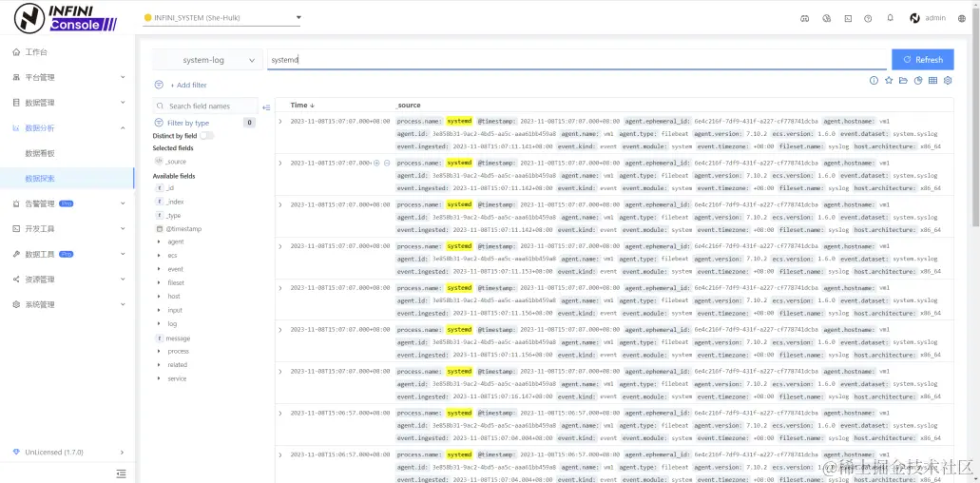Select the 数据探索 submenu item
This screenshot has width=980, height=483.
point(67,178)
